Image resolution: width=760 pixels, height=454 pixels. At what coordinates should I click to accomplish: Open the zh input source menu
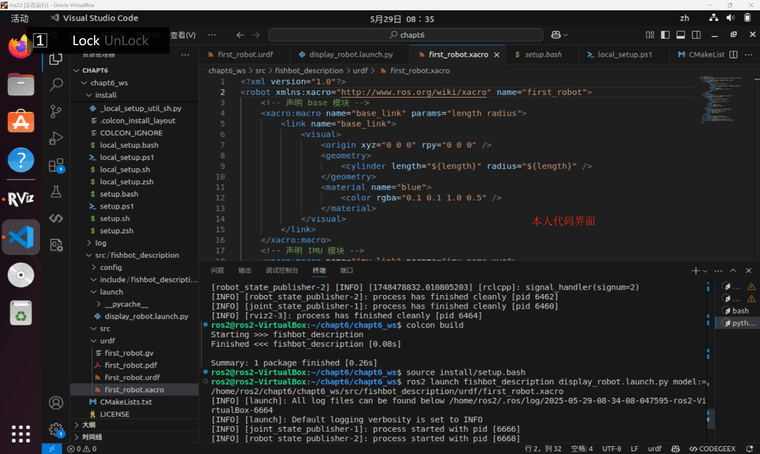click(x=684, y=18)
